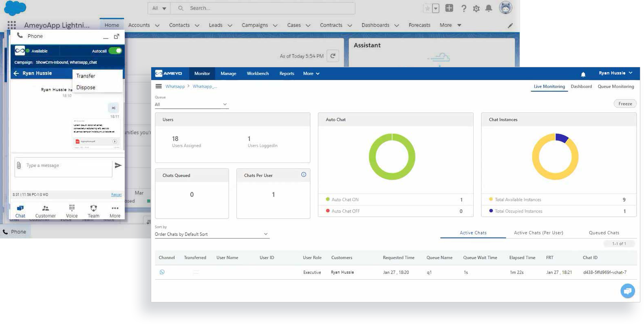Click the Freeze button
Screen dimensions: 644x324
(625, 104)
